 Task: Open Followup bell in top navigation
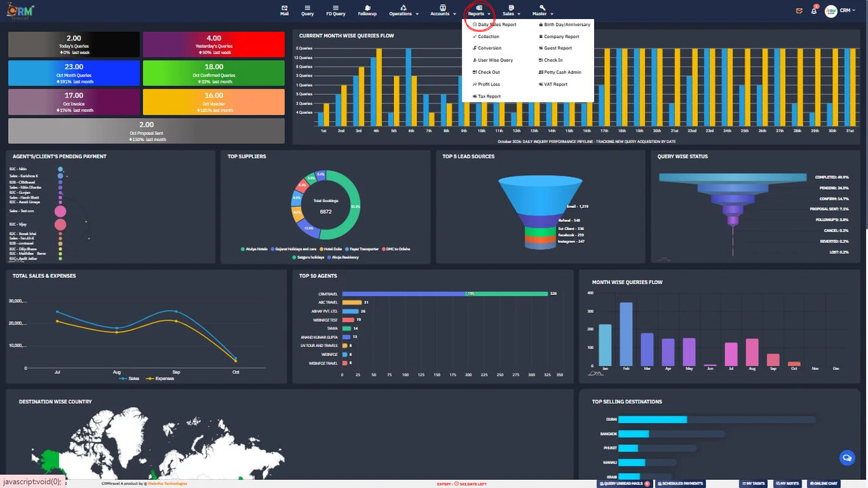click(x=367, y=10)
